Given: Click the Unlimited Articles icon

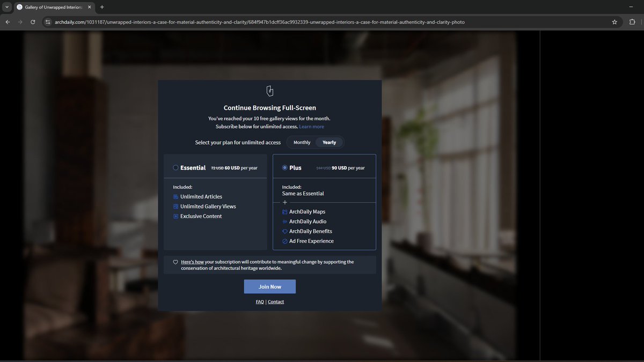Looking at the screenshot, I should coord(175,197).
